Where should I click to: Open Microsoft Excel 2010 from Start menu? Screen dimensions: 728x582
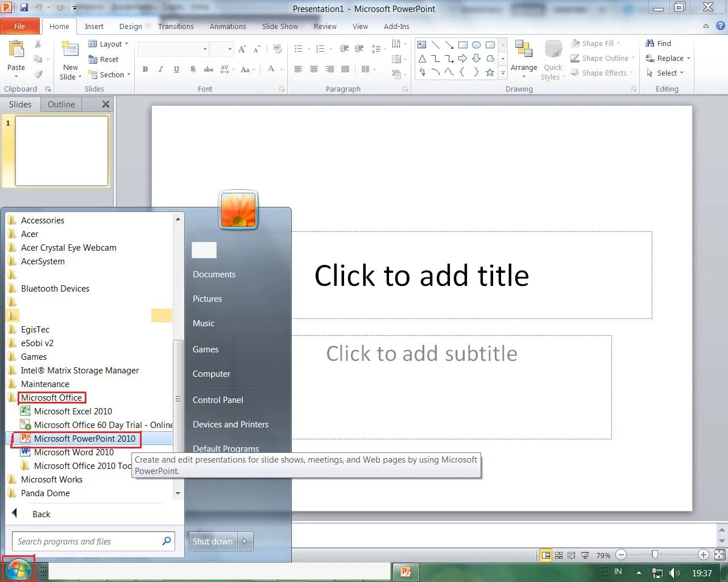(x=73, y=411)
